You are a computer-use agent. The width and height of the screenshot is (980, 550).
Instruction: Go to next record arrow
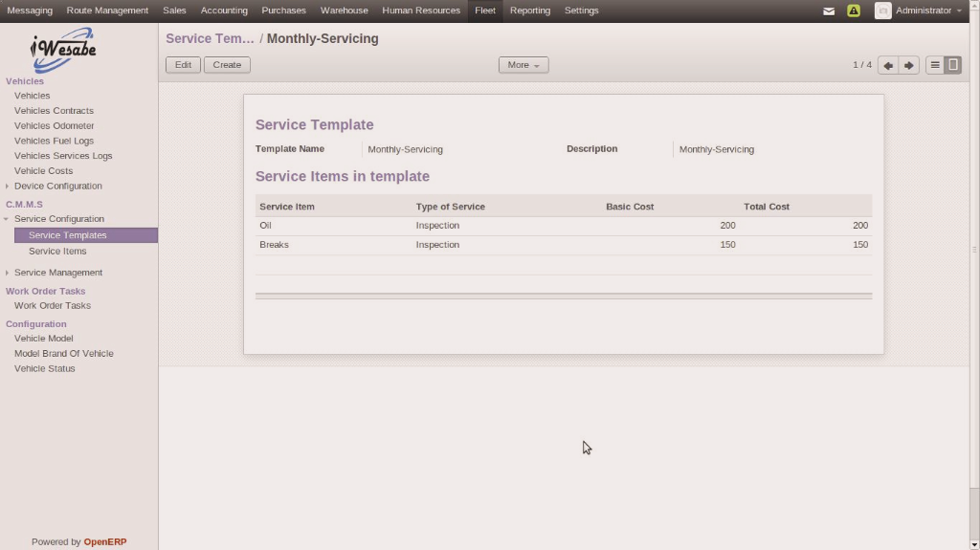pyautogui.click(x=909, y=65)
